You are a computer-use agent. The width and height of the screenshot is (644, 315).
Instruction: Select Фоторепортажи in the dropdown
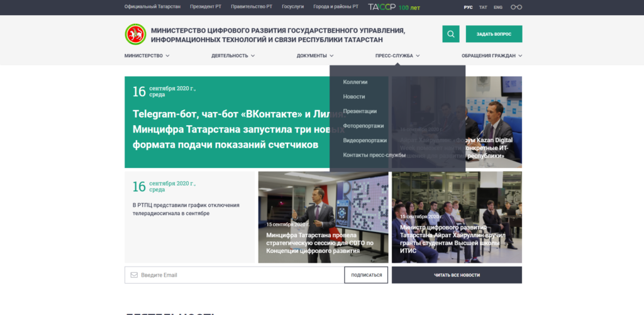point(364,126)
